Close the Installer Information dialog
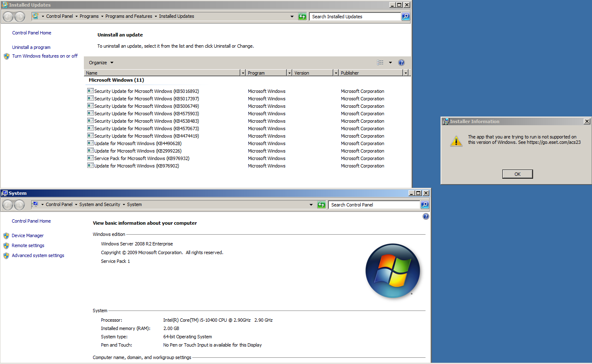 tap(587, 121)
